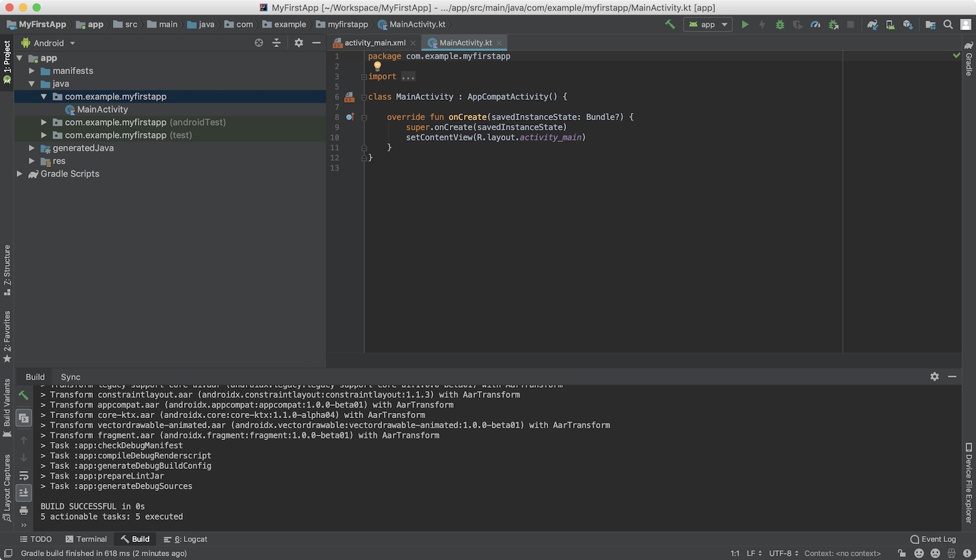The height and width of the screenshot is (560, 976).
Task: Select MainActivity in the project tree
Action: [x=102, y=110]
